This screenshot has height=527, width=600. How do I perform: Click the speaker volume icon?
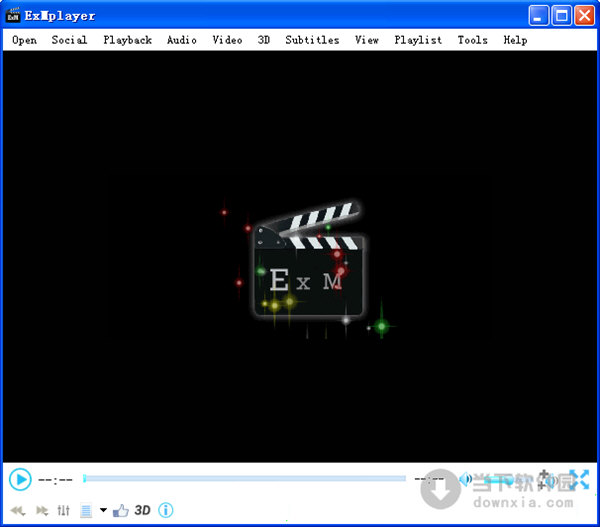(465, 479)
